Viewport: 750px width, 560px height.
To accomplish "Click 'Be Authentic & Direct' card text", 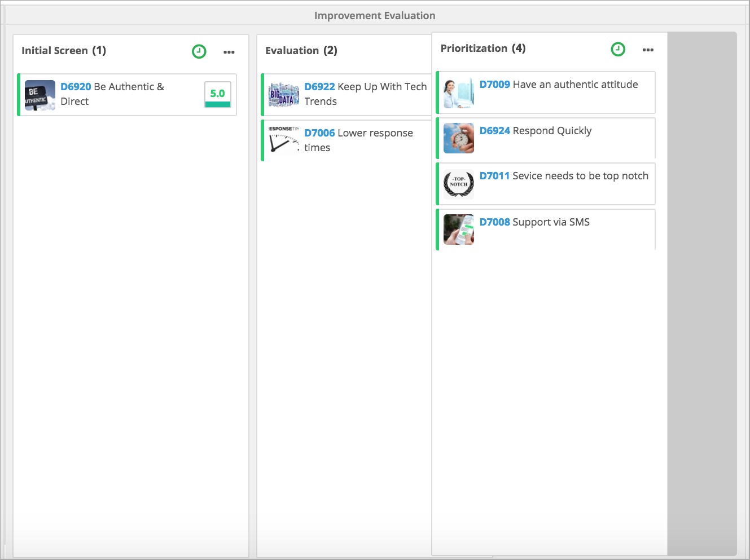I will pyautogui.click(x=112, y=94).
